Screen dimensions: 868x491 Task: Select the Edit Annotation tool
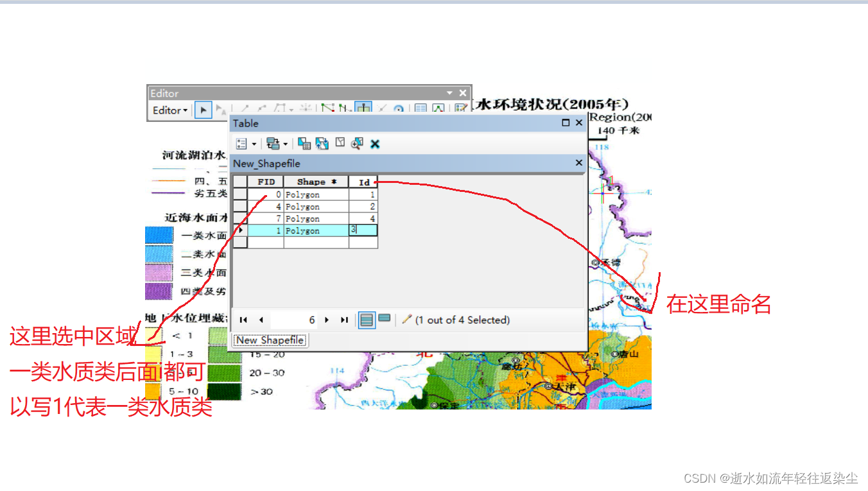[220, 110]
